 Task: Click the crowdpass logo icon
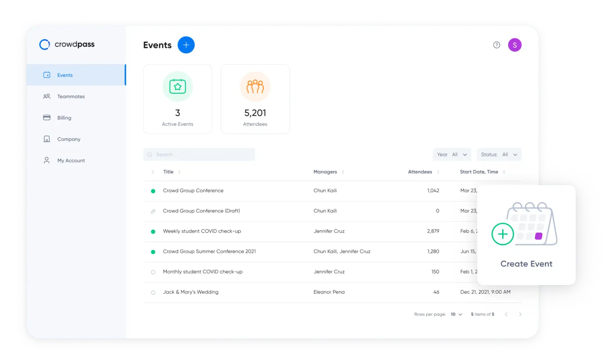(x=44, y=44)
